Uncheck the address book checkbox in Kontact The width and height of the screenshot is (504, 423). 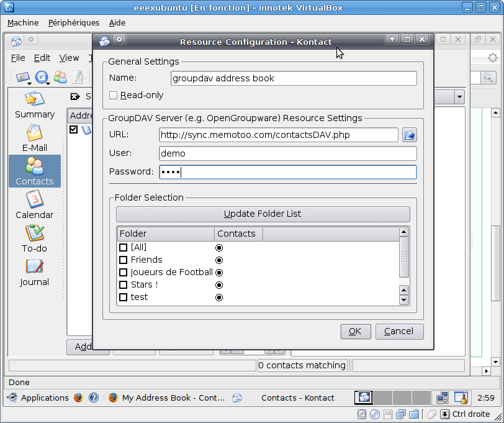click(x=74, y=129)
